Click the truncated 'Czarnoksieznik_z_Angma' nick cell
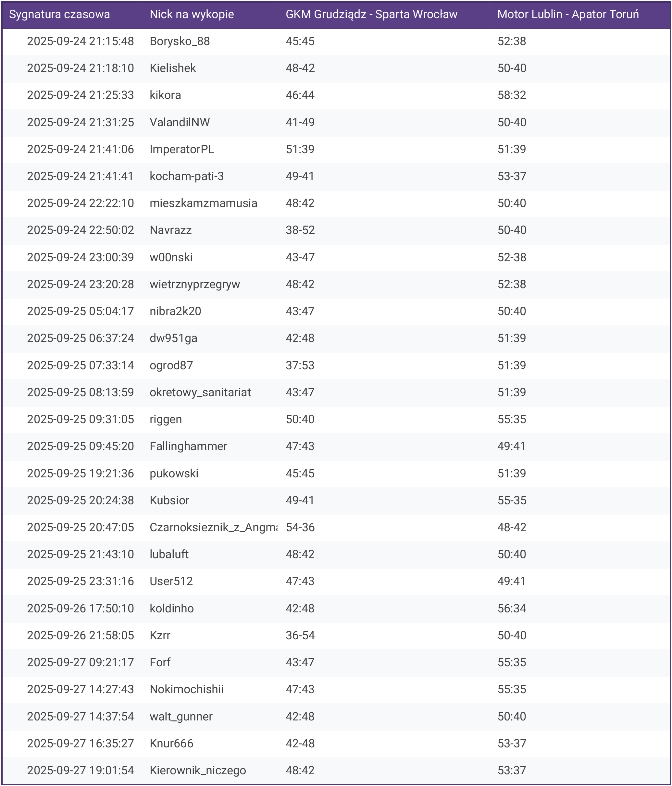 pyautogui.click(x=213, y=527)
